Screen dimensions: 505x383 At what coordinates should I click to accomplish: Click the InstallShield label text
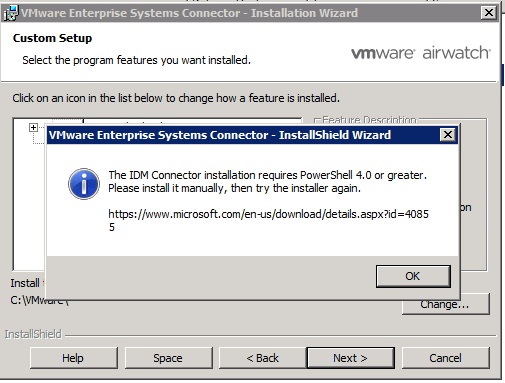33,334
